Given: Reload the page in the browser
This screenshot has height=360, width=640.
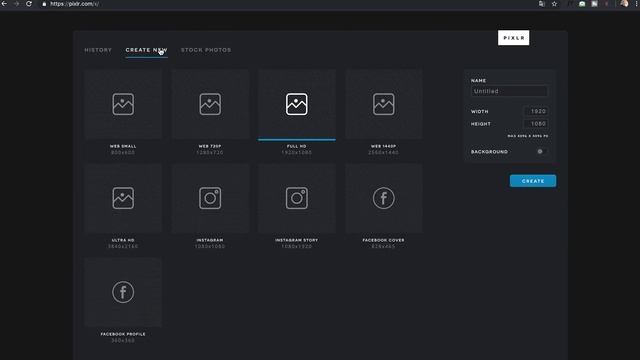Looking at the screenshot, I should [29, 4].
